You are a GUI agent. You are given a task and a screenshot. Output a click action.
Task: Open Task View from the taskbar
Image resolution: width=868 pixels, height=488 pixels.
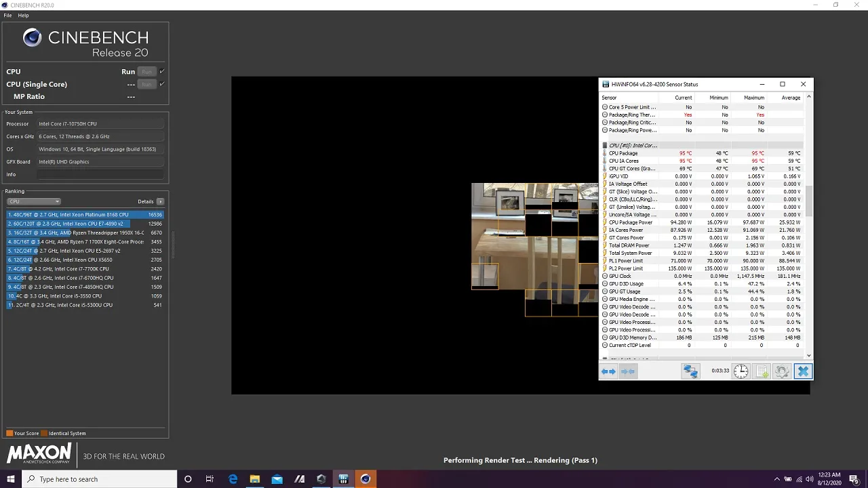[x=210, y=479]
